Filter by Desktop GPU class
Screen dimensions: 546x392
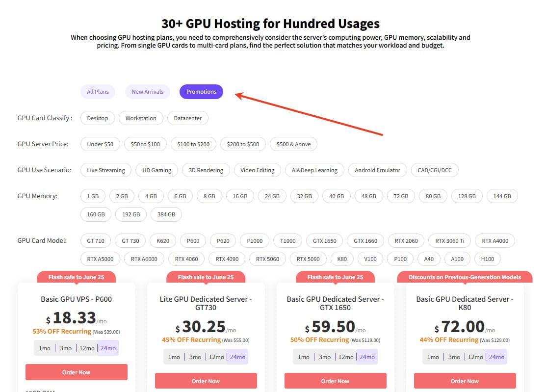click(98, 118)
